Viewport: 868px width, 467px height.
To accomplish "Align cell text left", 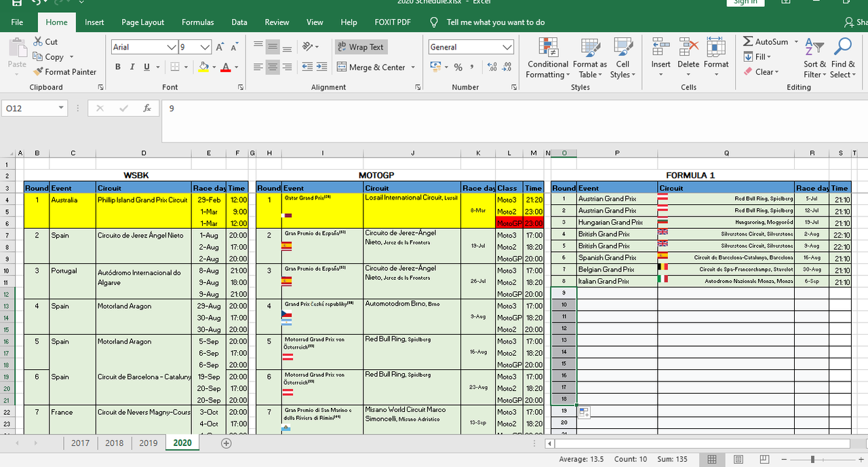I will pyautogui.click(x=258, y=67).
